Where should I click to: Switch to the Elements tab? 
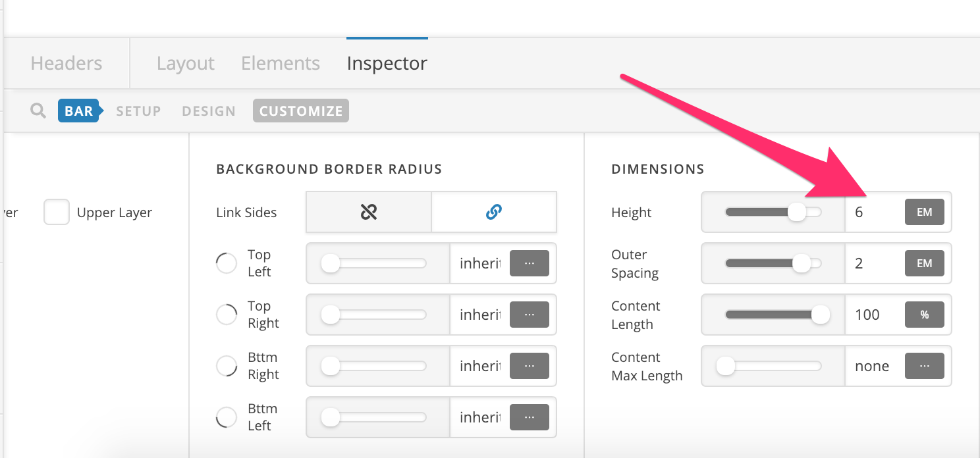coord(281,63)
